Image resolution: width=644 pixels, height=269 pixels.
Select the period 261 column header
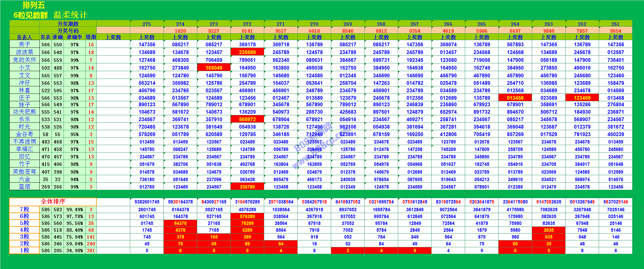click(x=615, y=24)
